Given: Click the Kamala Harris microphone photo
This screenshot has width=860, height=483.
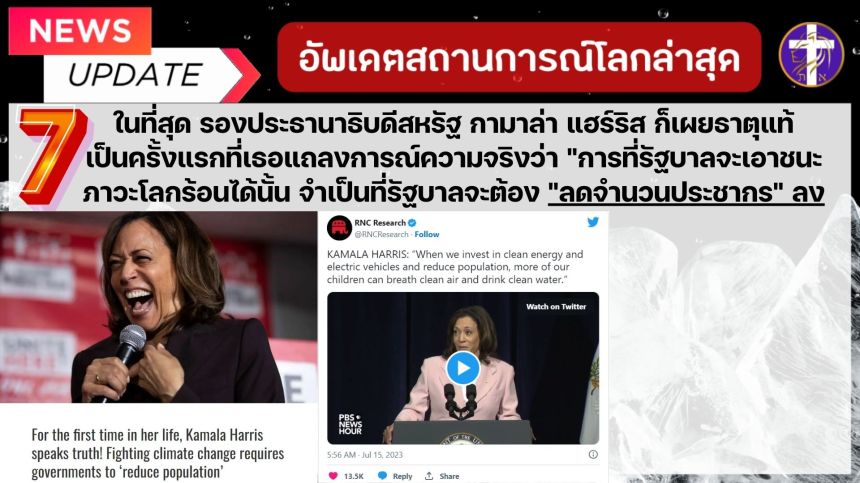Looking at the screenshot, I should pyautogui.click(x=159, y=307).
